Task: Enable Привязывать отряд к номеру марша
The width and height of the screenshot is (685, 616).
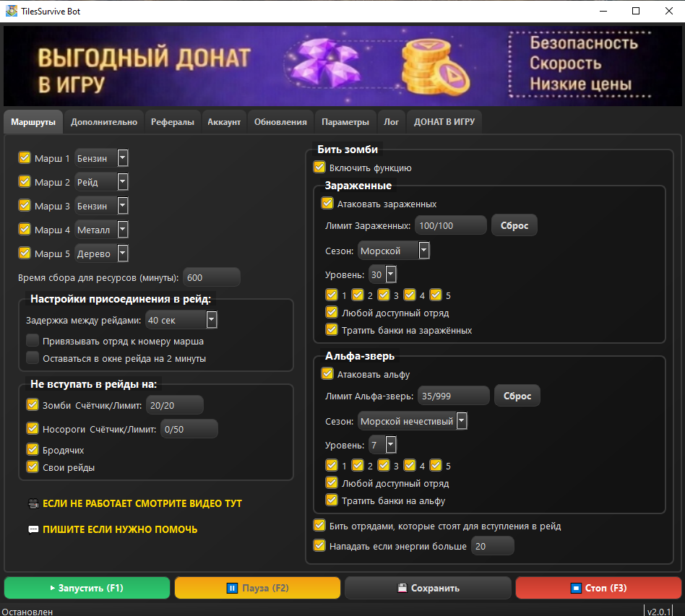Action: (x=32, y=341)
